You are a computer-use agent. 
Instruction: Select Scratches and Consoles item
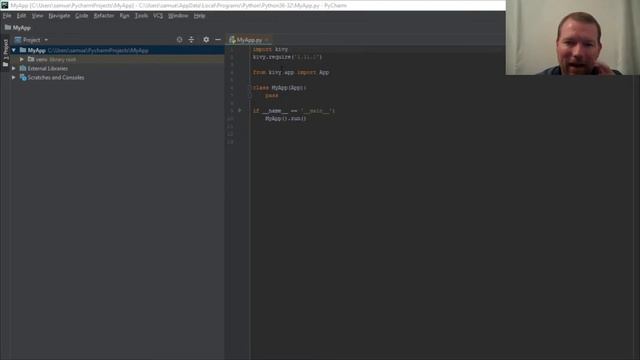pos(56,78)
